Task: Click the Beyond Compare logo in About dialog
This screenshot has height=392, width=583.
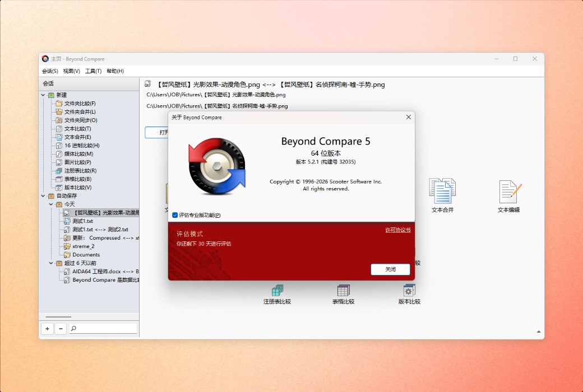Action: 217,166
